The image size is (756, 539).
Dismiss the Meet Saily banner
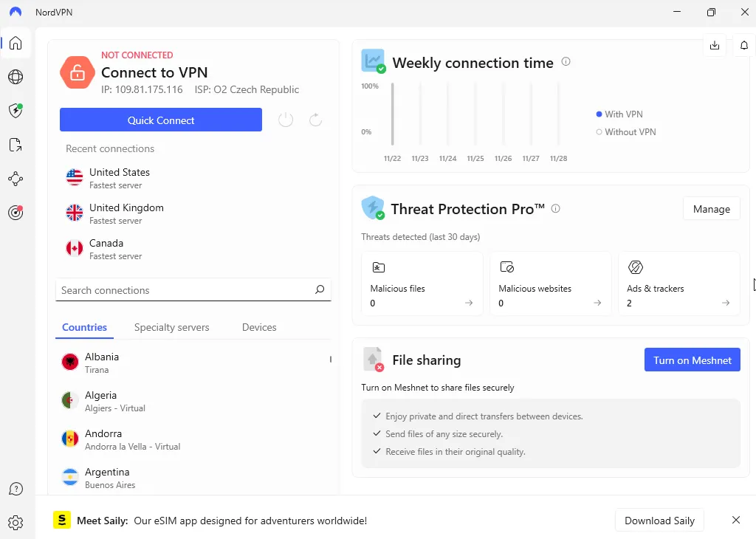coord(735,520)
